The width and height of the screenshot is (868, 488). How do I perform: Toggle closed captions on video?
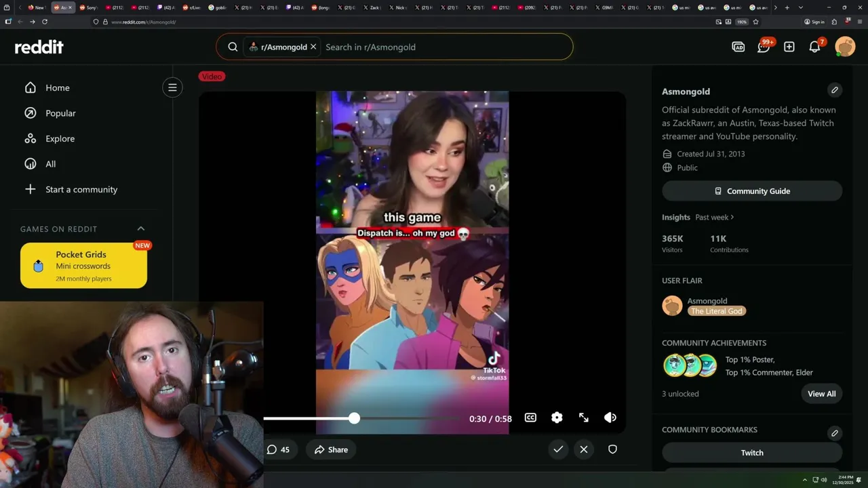[530, 418]
